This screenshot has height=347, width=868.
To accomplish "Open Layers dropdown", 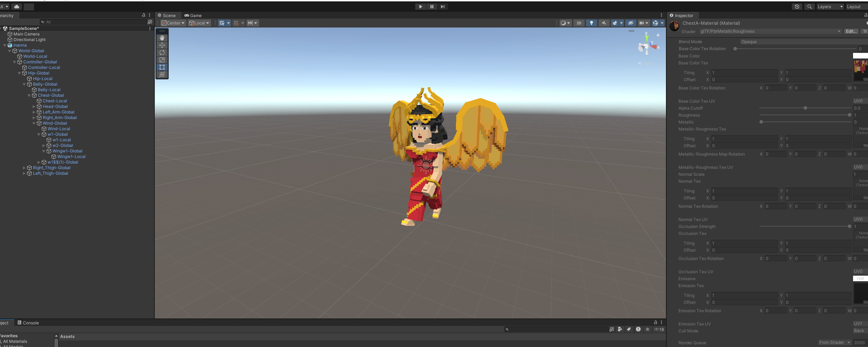I will click(x=830, y=7).
